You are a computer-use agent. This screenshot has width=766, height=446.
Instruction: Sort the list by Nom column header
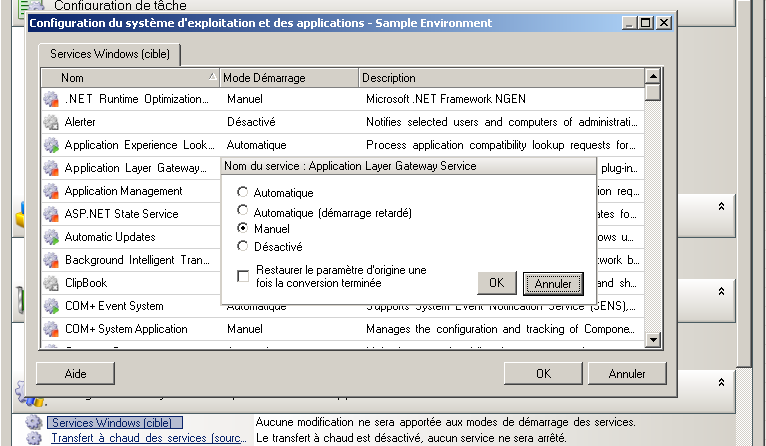point(130,77)
